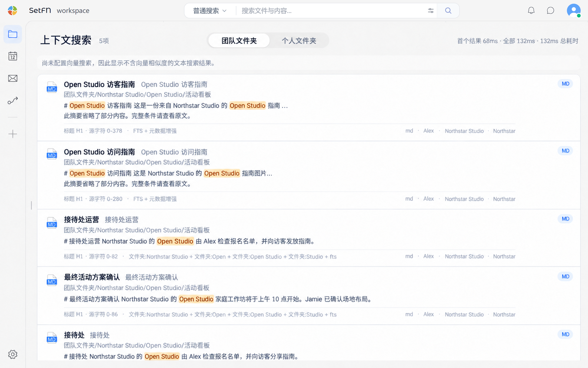Open result titled 最终活动方案确认

(92, 277)
